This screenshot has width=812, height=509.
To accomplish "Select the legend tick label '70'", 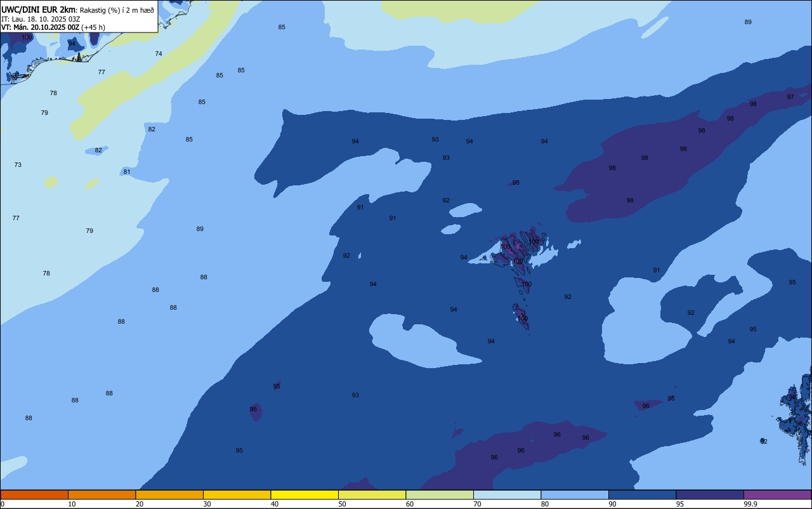I will [477, 504].
